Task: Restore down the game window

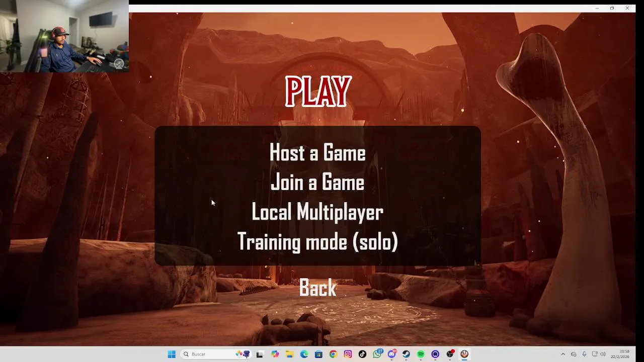Action: click(612, 8)
